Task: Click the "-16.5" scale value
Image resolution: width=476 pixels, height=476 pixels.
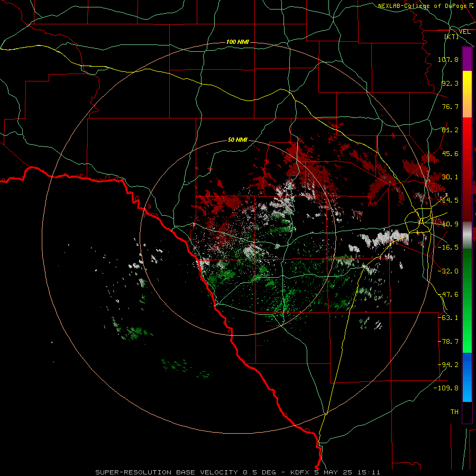Action: (x=448, y=248)
